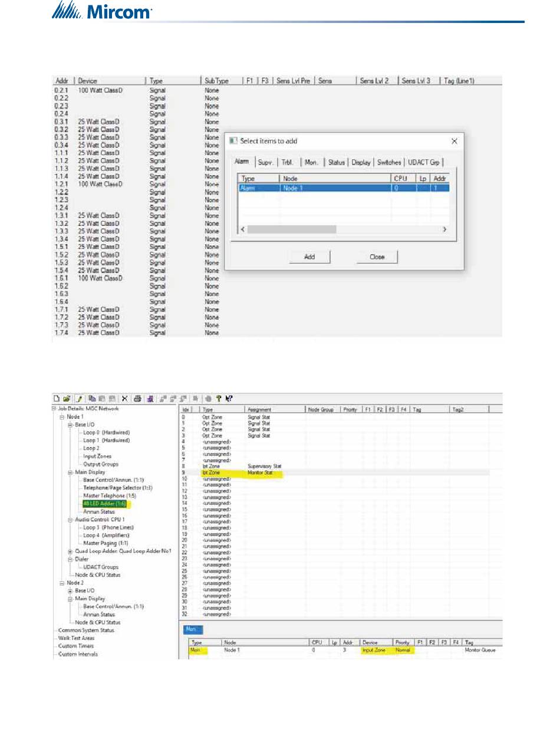Switch to the Switches tab
This screenshot has height=736, width=560.
coord(389,163)
